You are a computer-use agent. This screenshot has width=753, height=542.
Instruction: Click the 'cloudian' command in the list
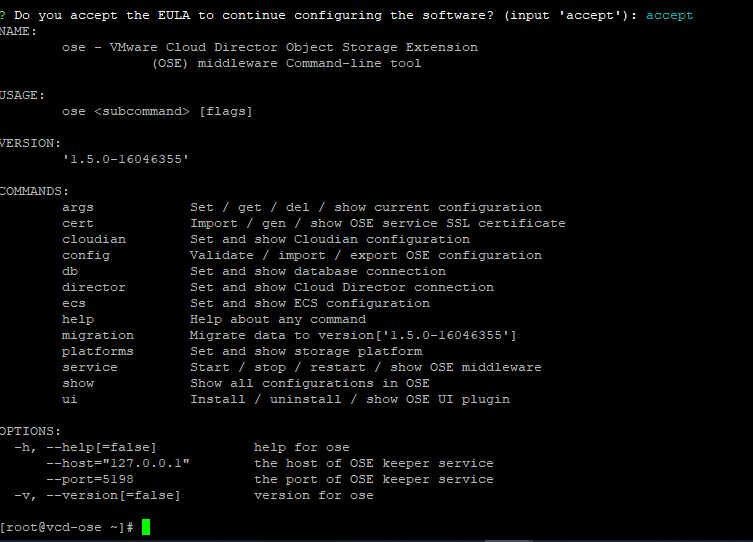point(93,239)
